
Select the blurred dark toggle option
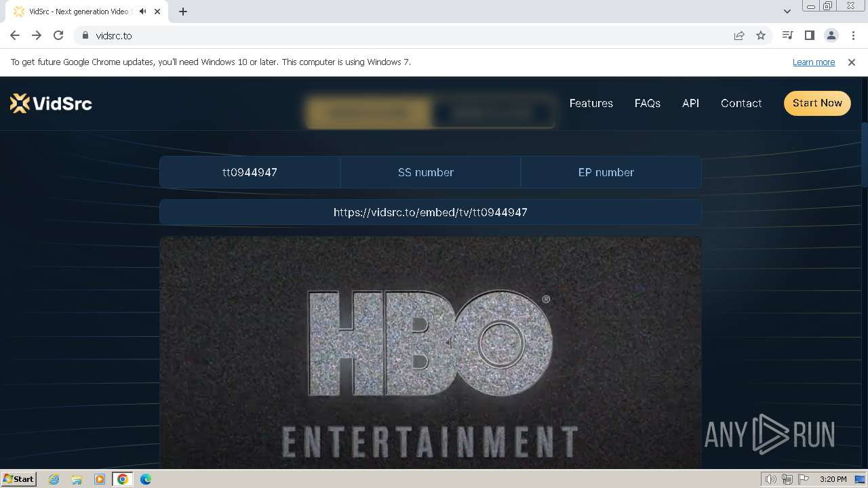[x=492, y=113]
